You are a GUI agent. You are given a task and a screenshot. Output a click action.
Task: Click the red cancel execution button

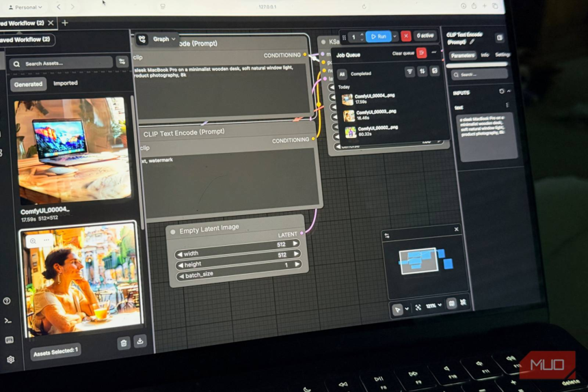pyautogui.click(x=405, y=36)
